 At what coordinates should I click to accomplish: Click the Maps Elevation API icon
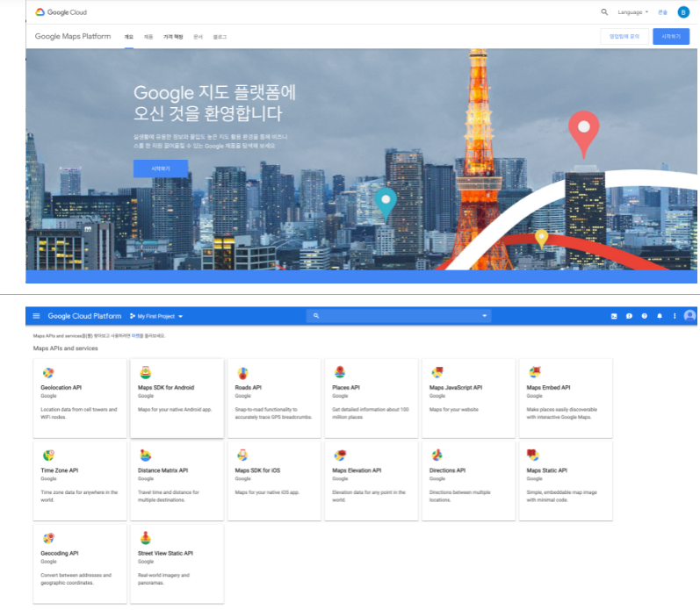pos(340,456)
